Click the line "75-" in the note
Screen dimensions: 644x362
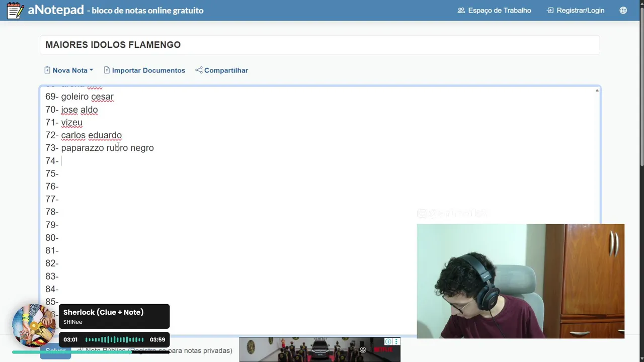[x=52, y=173]
